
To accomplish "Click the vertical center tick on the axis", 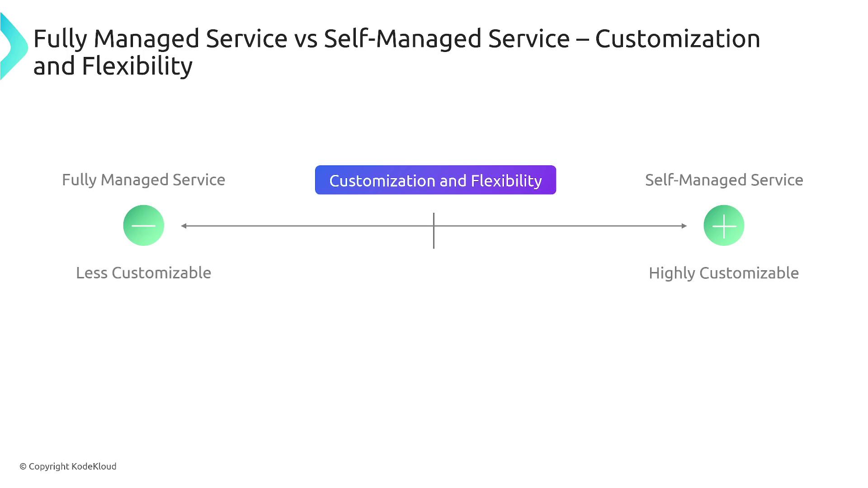I will [x=434, y=230].
